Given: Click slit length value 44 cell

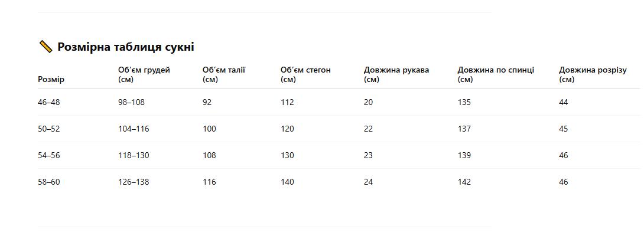Looking at the screenshot, I should click(x=564, y=102).
